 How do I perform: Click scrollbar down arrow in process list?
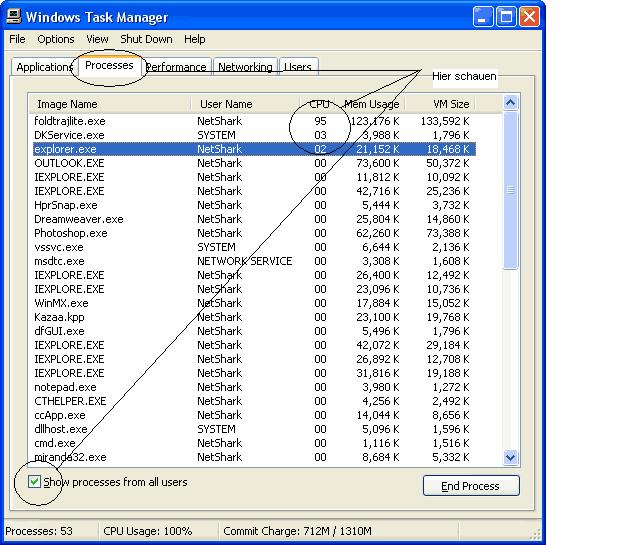click(511, 457)
